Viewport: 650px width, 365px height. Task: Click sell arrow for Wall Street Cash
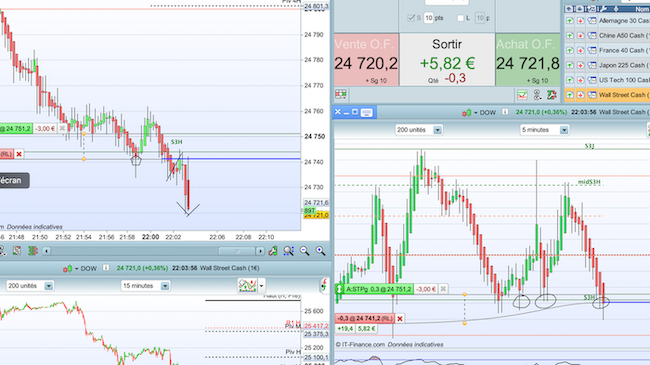[580, 95]
